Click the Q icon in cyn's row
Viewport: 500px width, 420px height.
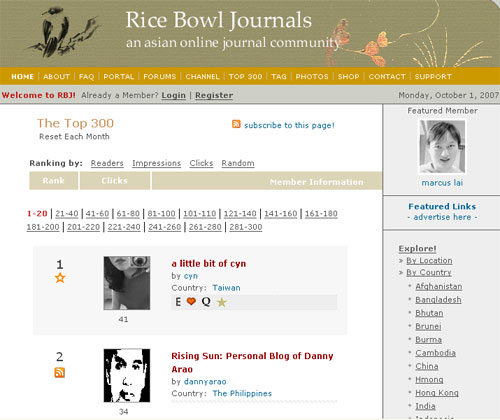pos(206,302)
